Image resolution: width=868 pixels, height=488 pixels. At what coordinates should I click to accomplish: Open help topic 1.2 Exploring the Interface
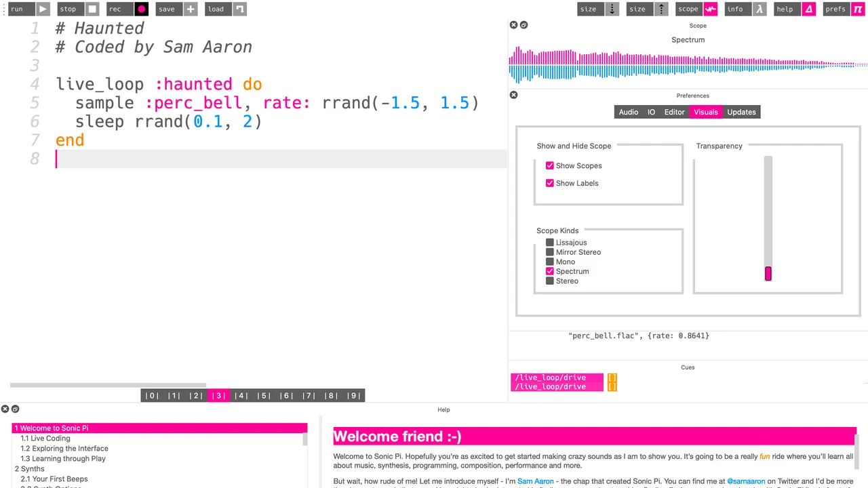pos(64,449)
